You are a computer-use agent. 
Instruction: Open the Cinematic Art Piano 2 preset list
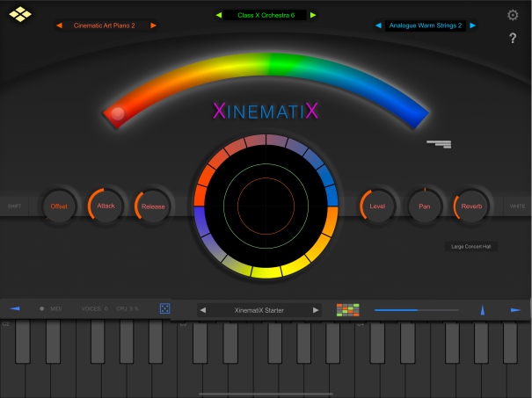pos(104,25)
